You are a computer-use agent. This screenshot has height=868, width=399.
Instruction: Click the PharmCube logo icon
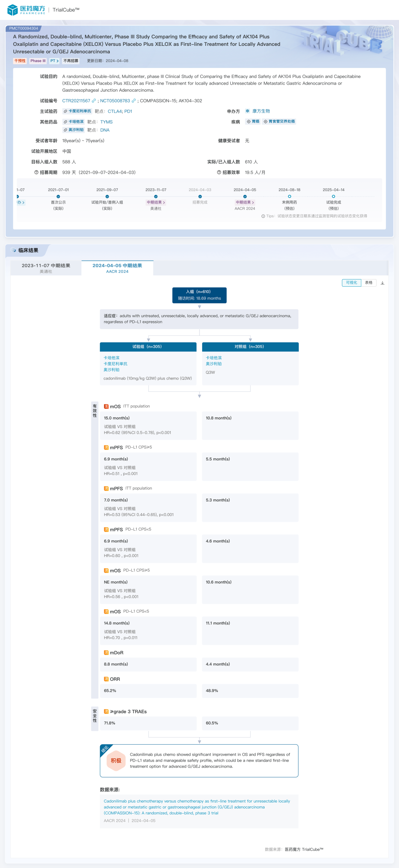click(x=13, y=10)
